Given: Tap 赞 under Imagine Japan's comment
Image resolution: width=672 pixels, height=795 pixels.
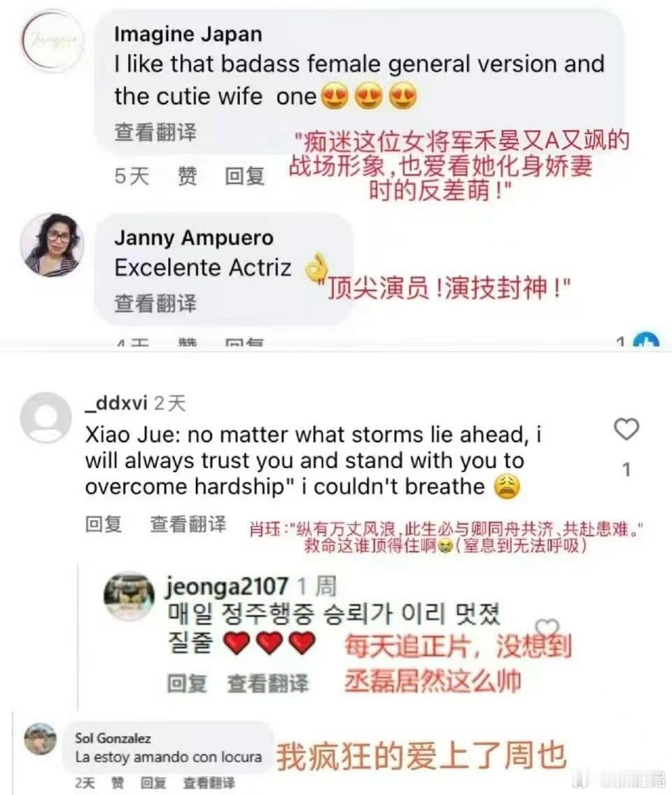Looking at the screenshot, I should click(x=187, y=176).
